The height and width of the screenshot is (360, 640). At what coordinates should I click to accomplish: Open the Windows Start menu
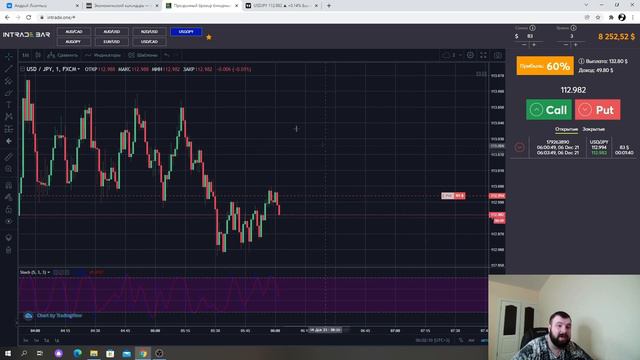tap(8, 353)
